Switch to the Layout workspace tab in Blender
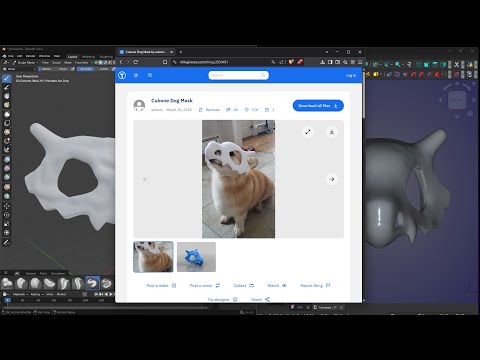The height and width of the screenshot is (360, 480). (72, 57)
